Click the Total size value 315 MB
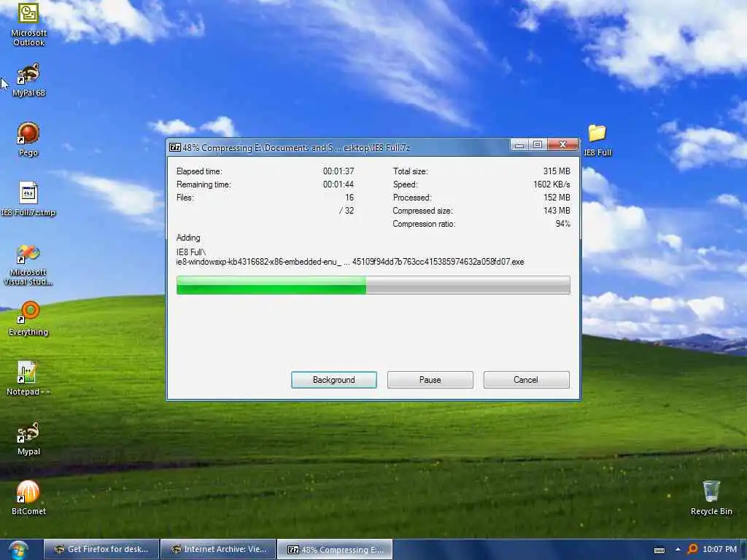This screenshot has height=560, width=747. tap(557, 171)
